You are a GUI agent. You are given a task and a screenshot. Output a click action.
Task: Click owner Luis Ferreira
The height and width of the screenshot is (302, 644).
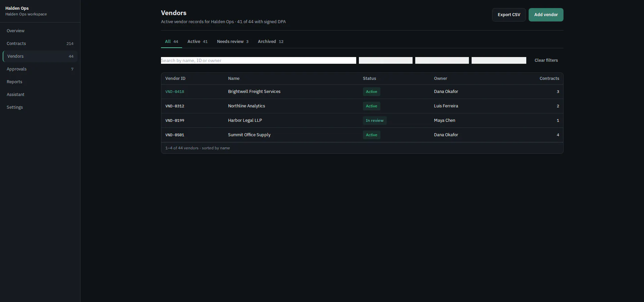(x=446, y=106)
